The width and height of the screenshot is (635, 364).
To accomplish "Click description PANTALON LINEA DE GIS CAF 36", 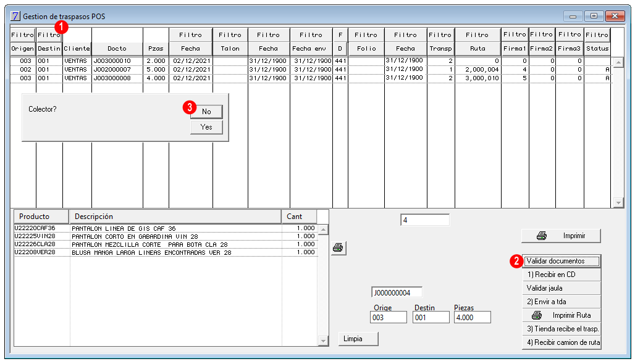I will click(124, 228).
